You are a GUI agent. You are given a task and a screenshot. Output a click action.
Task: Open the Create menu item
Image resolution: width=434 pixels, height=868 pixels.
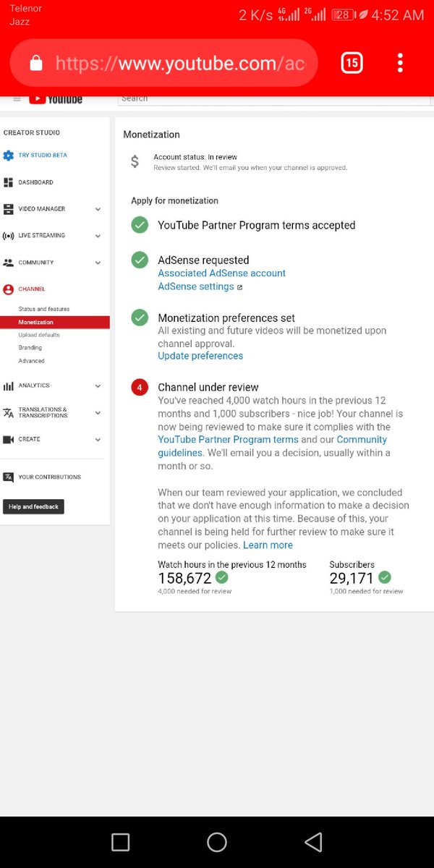click(x=30, y=440)
